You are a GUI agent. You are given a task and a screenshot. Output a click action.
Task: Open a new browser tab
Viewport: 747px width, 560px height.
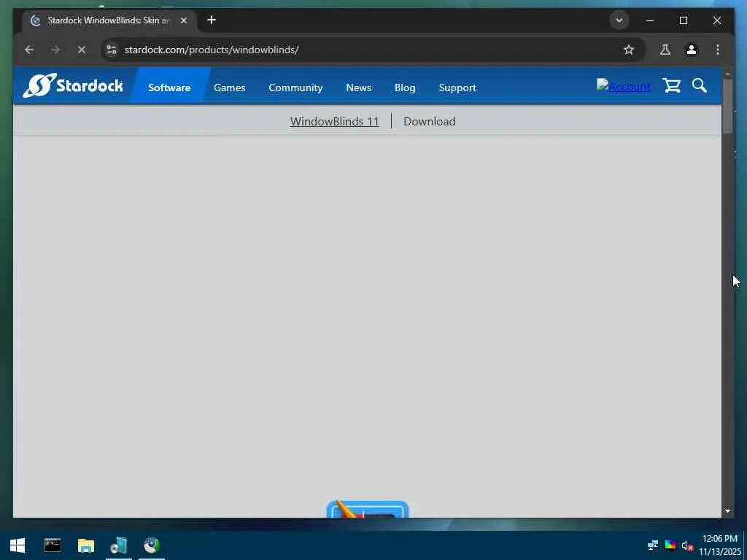coord(212,20)
